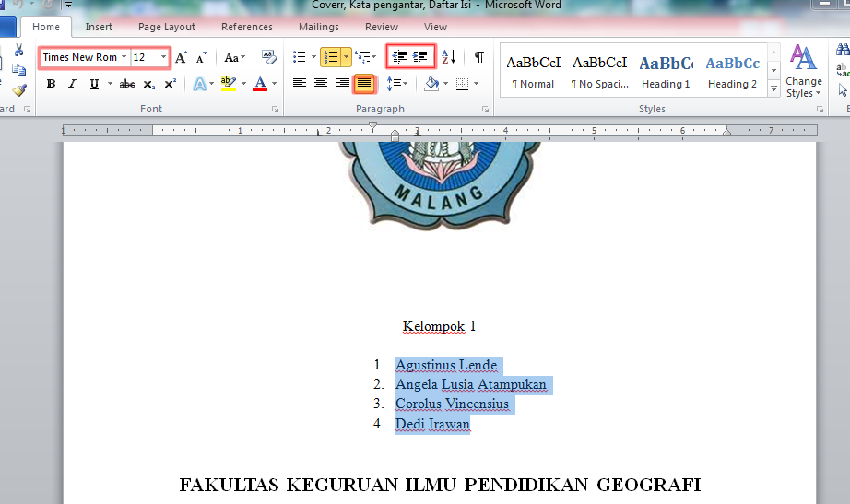Click the Borders icon
Image resolution: width=850 pixels, height=504 pixels.
(463, 84)
